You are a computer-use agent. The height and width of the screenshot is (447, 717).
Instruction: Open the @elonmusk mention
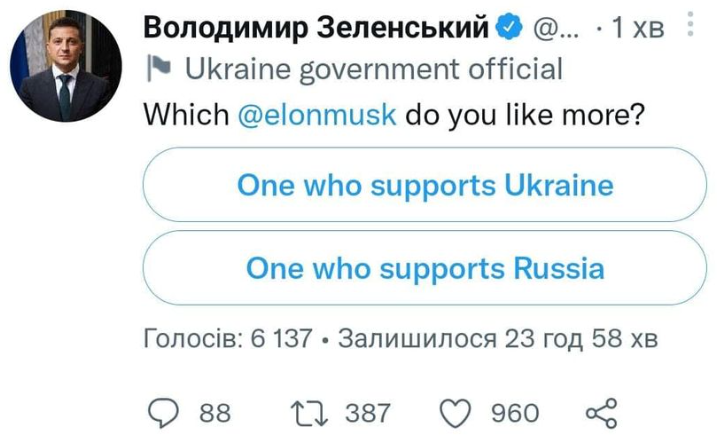tap(318, 114)
